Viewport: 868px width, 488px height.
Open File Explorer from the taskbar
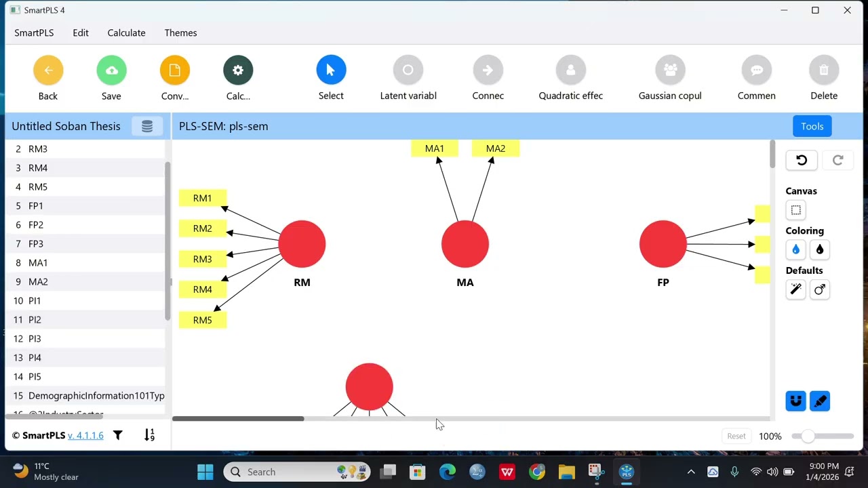click(567, 472)
